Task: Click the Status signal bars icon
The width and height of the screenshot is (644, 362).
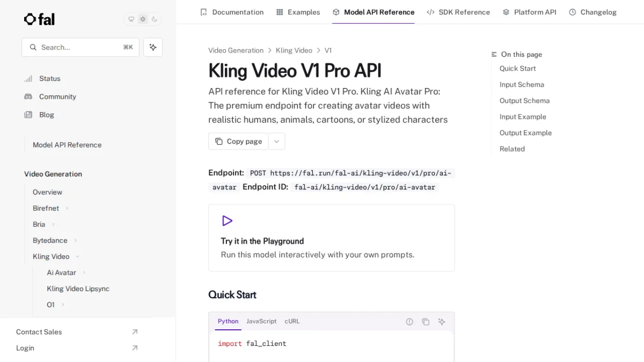Action: point(28,78)
